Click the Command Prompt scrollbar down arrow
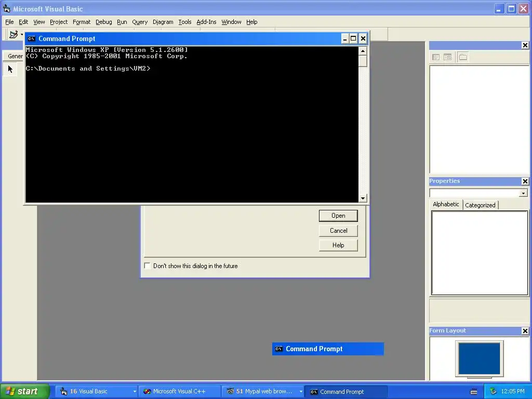The image size is (532, 399). [363, 198]
